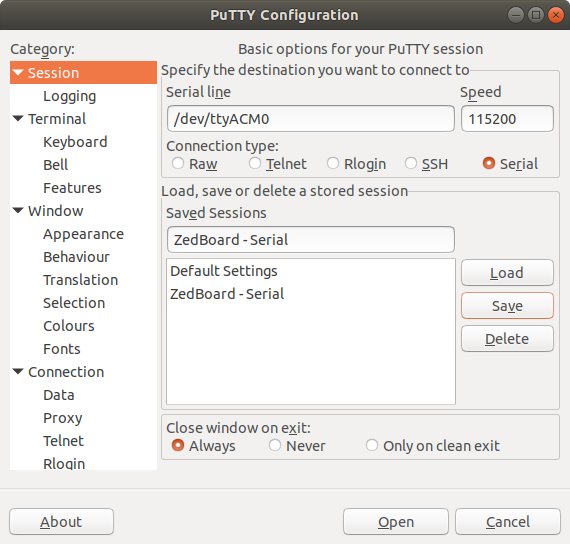This screenshot has width=570, height=544.
Task: Open the Logging category
Action: (x=69, y=96)
